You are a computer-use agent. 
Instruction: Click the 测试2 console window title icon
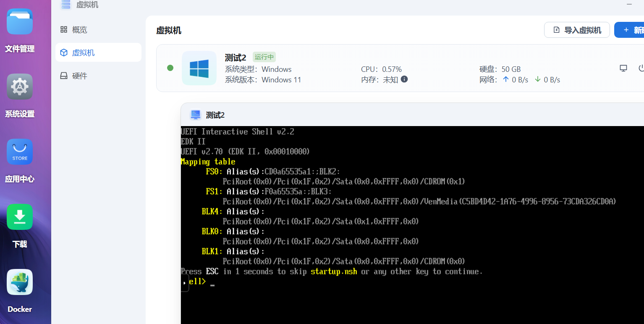pos(195,115)
